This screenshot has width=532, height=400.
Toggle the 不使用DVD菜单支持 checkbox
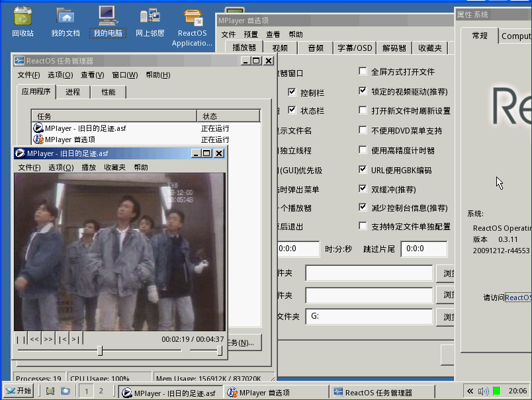click(x=363, y=130)
